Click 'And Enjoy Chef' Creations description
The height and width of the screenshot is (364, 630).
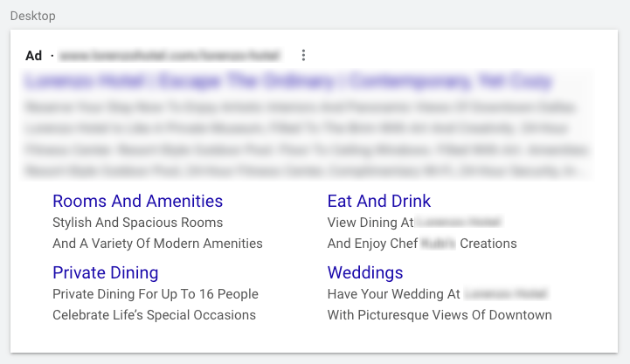click(422, 244)
